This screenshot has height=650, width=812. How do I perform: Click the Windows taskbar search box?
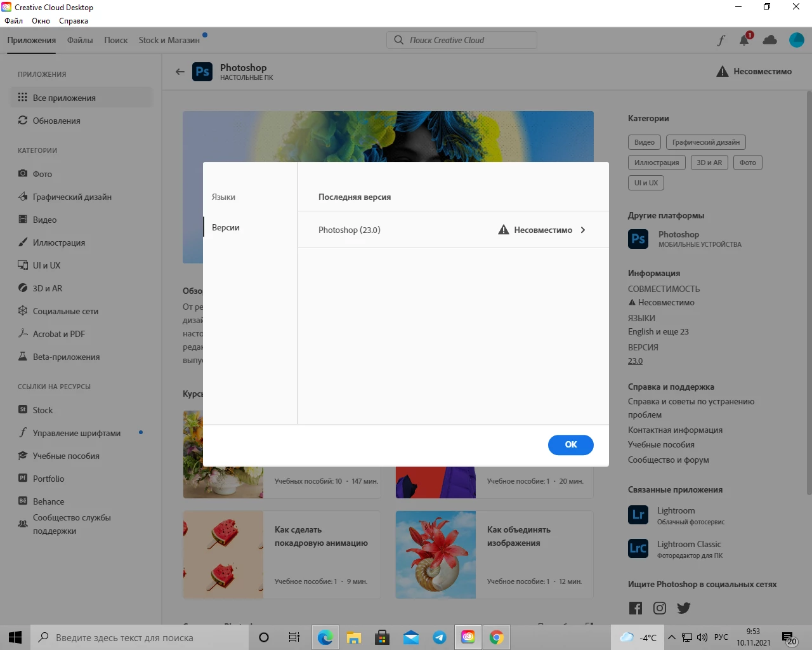click(x=140, y=637)
